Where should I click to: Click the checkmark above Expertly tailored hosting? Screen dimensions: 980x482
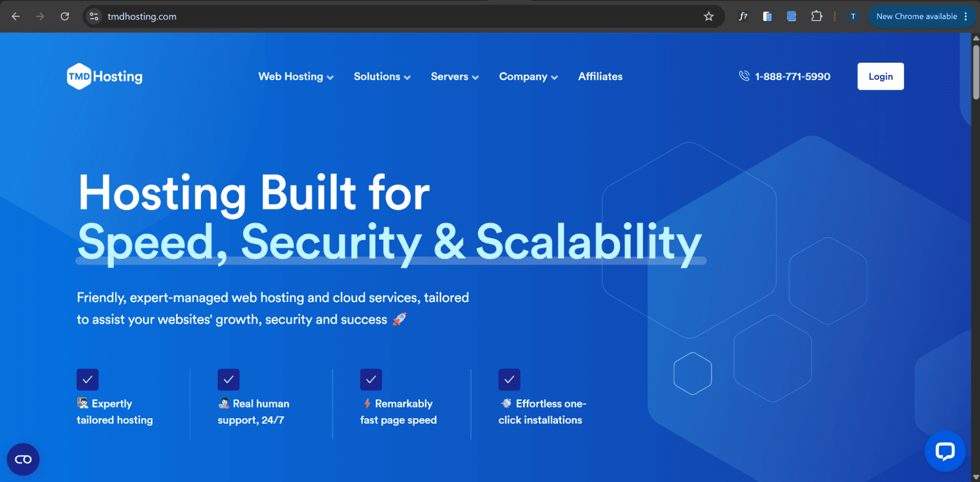(87, 380)
